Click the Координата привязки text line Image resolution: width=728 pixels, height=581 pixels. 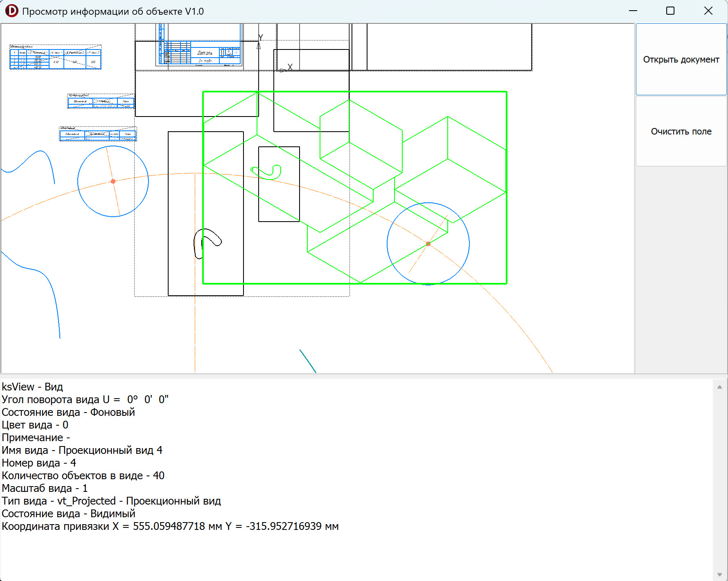tap(170, 526)
